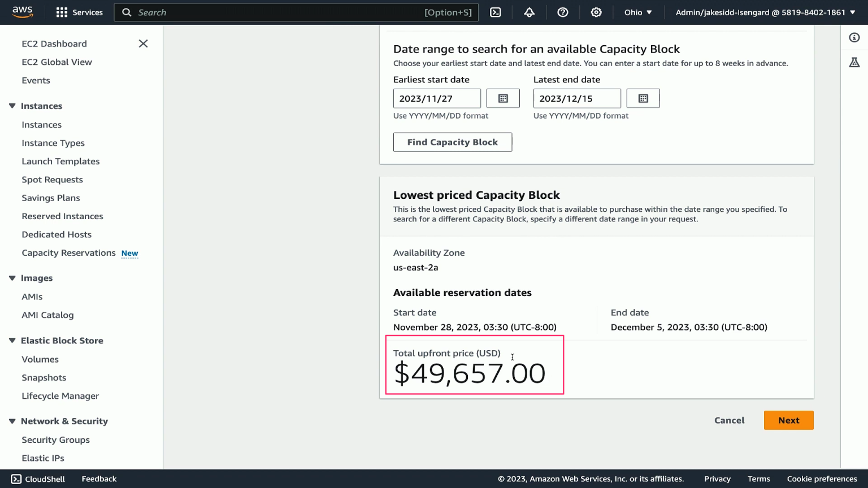The height and width of the screenshot is (488, 868).
Task: Open the experiments flask icon on the right edge
Action: pos(854,62)
